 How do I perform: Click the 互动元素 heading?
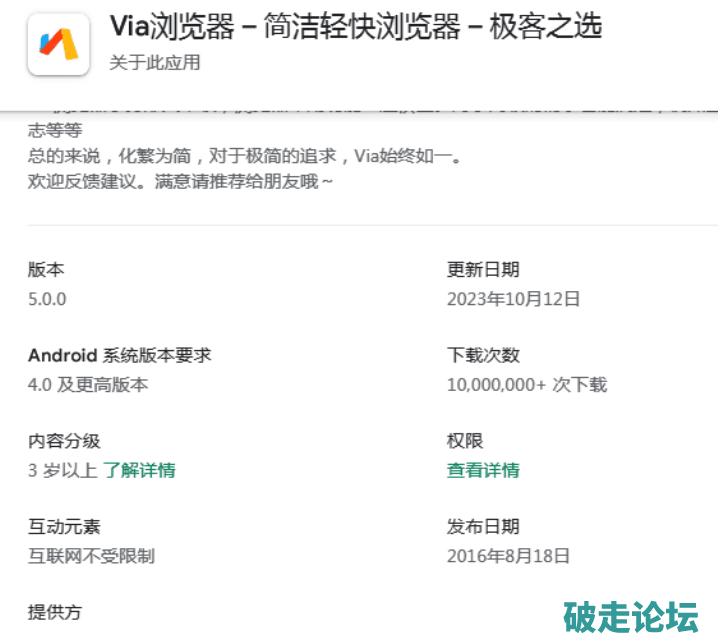(x=64, y=527)
